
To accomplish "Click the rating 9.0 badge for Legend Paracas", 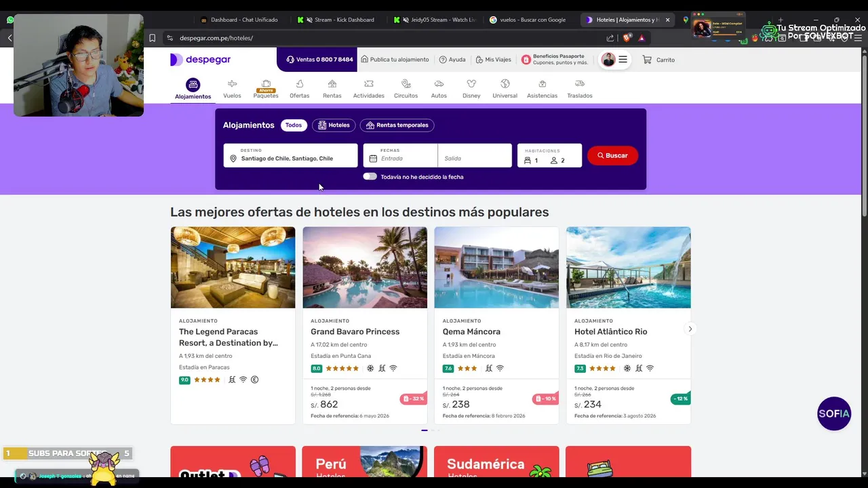I will 184,380.
